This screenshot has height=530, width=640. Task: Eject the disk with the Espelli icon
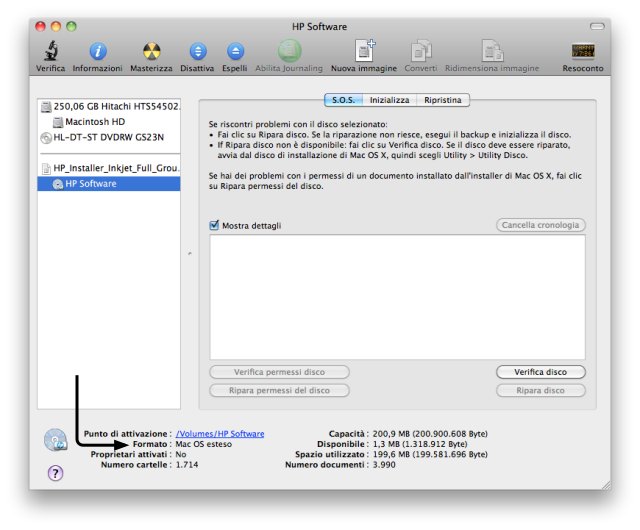[235, 51]
